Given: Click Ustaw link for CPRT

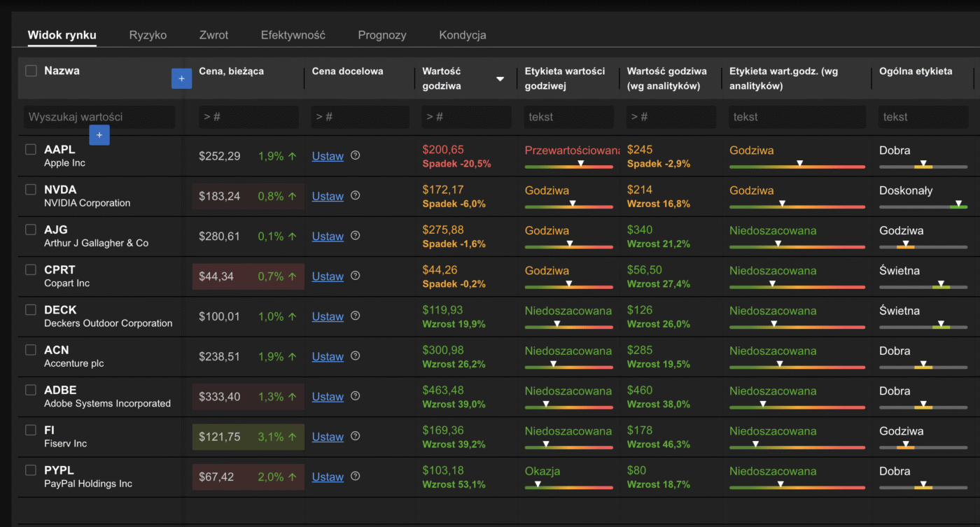Looking at the screenshot, I should 328,276.
